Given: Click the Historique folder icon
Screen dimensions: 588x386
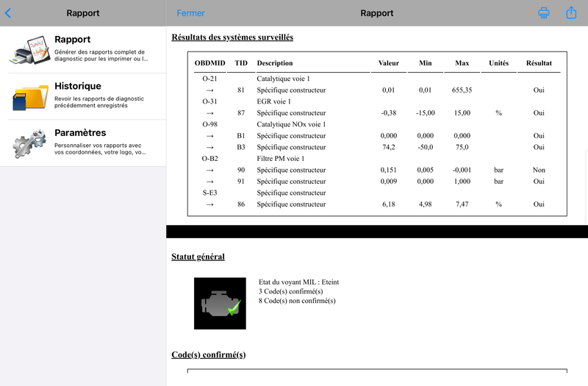Looking at the screenshot, I should pyautogui.click(x=30, y=97).
